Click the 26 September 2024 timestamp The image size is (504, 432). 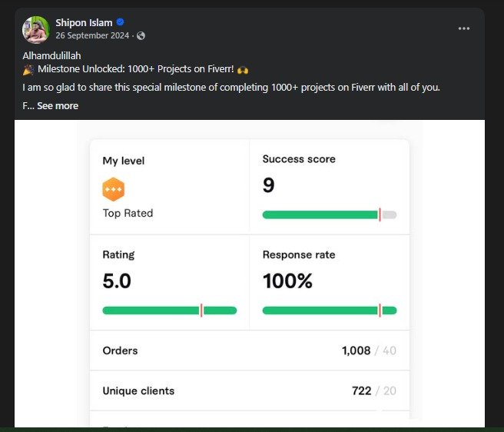click(92, 35)
